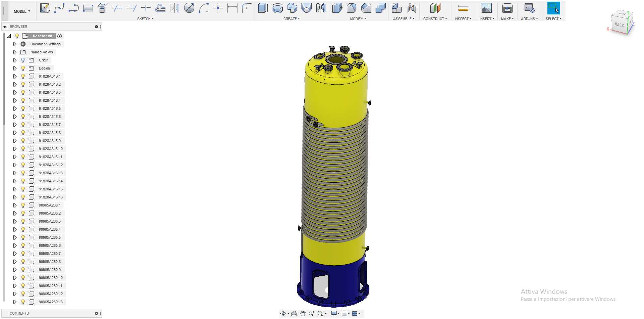Click the COMMENTS panel expand button
The width and height of the screenshot is (644, 319).
click(96, 313)
